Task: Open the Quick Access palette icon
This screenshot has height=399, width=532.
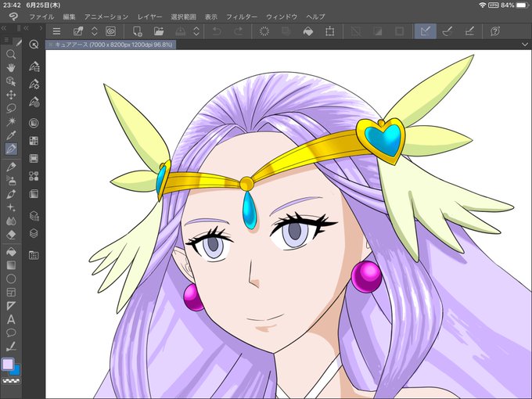Action: pyautogui.click(x=34, y=44)
